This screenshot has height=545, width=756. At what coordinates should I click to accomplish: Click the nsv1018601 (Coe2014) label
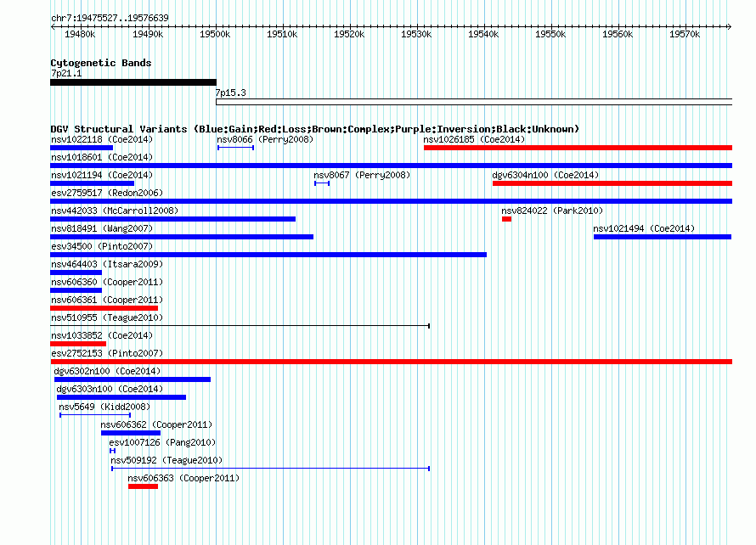click(x=102, y=157)
